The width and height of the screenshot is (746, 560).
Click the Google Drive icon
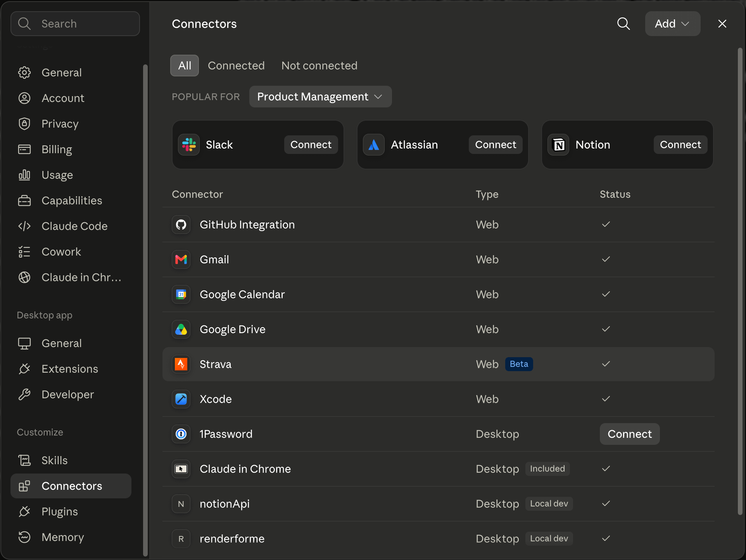[181, 329]
